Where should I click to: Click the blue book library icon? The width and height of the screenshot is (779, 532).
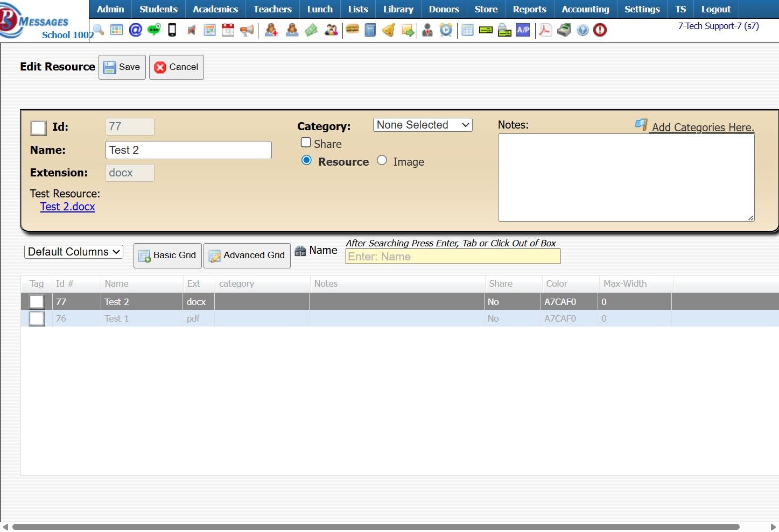pyautogui.click(x=370, y=30)
